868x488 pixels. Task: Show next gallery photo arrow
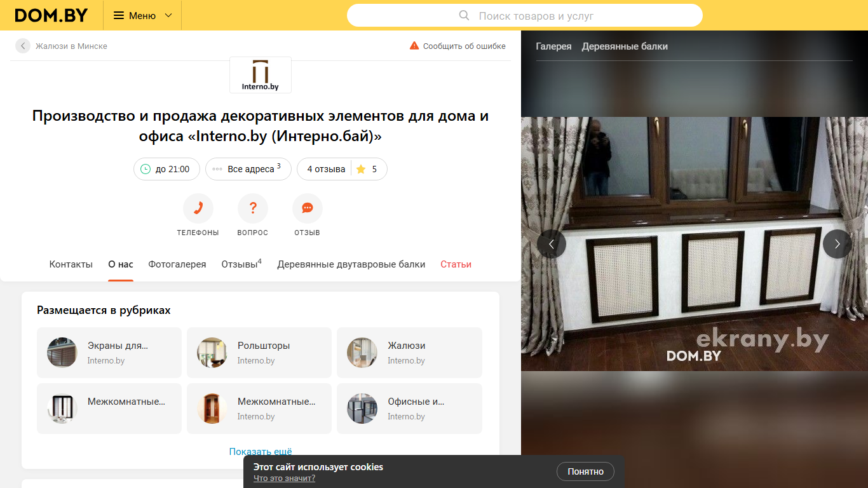pyautogui.click(x=837, y=244)
